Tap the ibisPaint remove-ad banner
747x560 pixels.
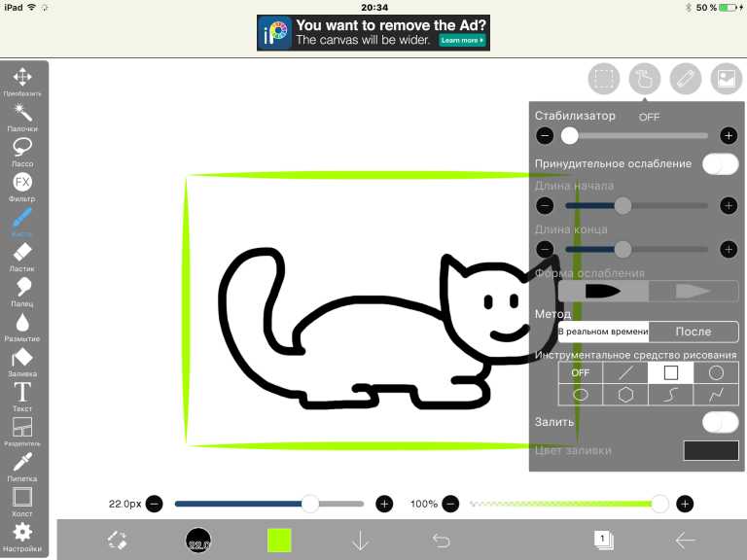pos(373,33)
